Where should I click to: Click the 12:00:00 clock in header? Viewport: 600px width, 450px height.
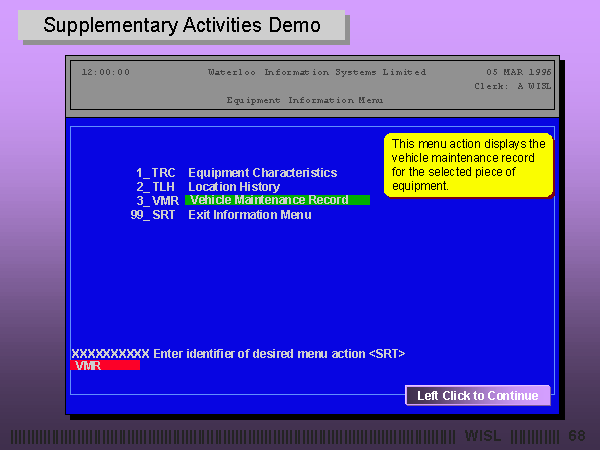(106, 72)
